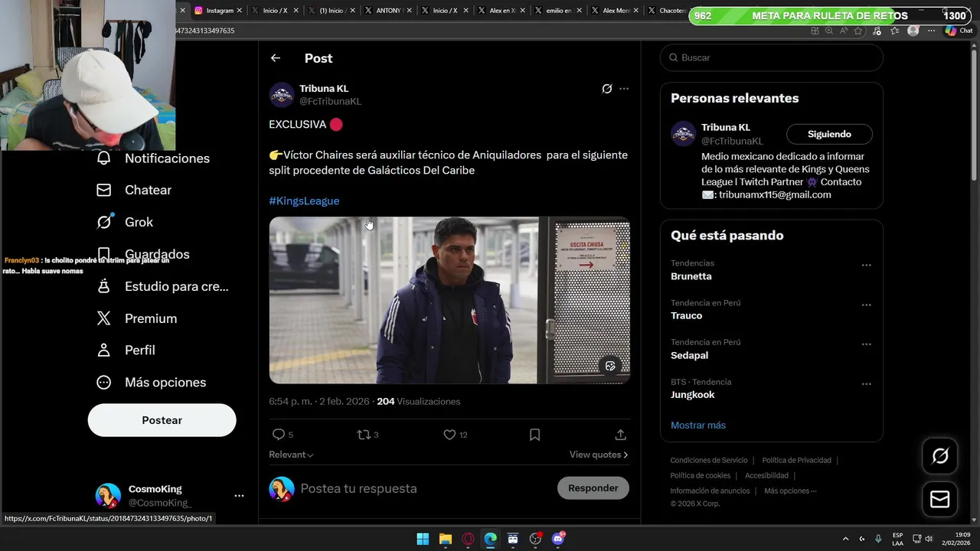Open the Víctor Chaires photo
Image resolution: width=980 pixels, height=551 pixels.
coord(449,300)
